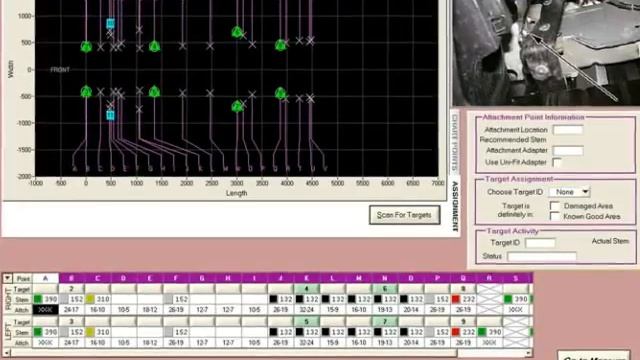
Task: Select point column header K
Action: coord(307,278)
